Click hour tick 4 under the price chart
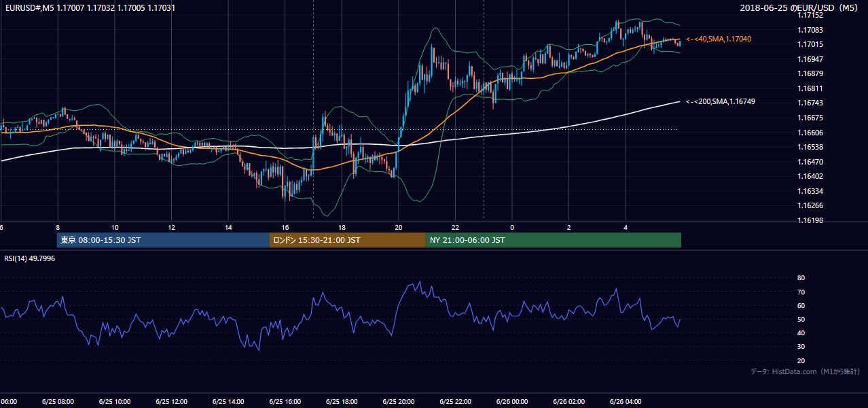The image size is (868, 408). pos(626,228)
